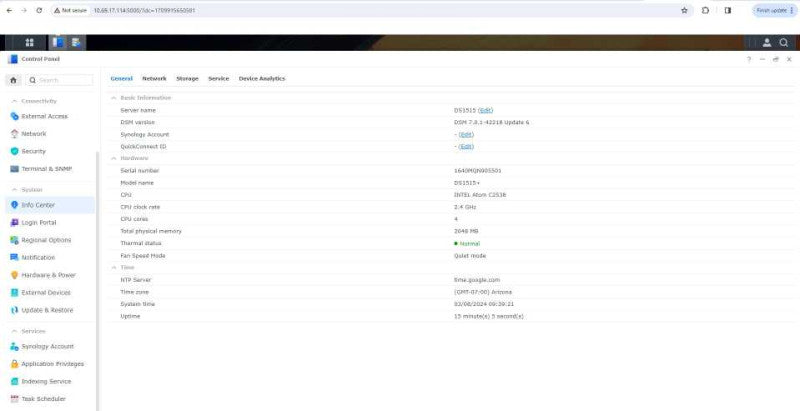Reload the browser page
The image size is (800, 411).
click(39, 10)
